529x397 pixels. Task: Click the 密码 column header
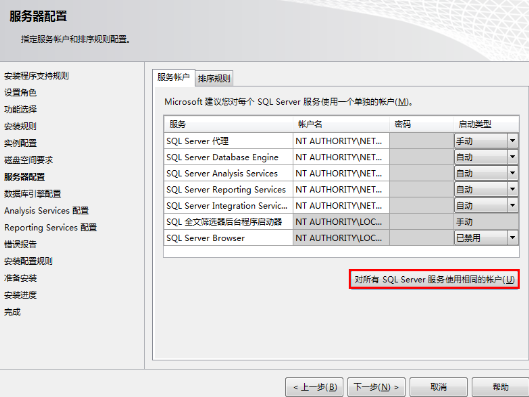(x=422, y=124)
